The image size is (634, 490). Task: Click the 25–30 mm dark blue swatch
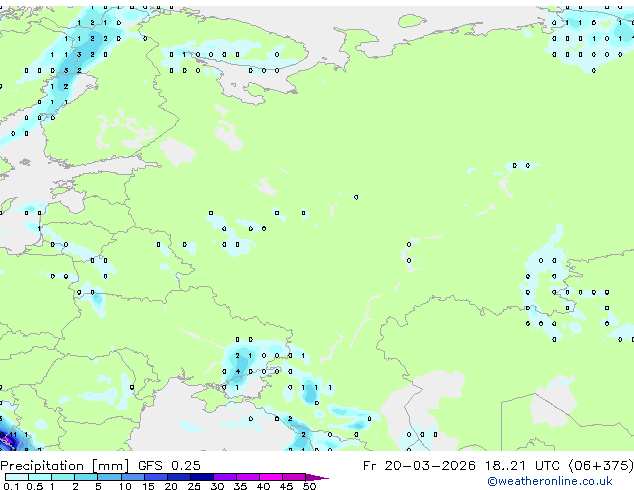(x=201, y=477)
